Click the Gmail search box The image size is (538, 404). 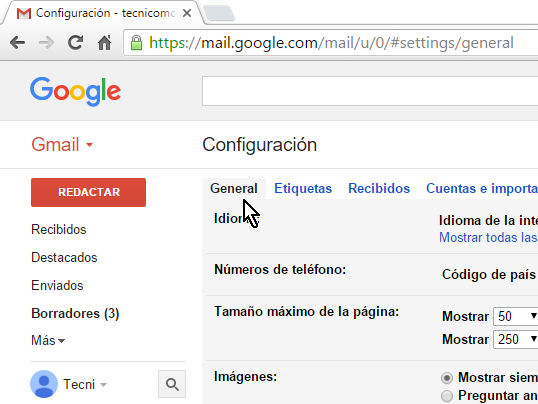coord(370,91)
